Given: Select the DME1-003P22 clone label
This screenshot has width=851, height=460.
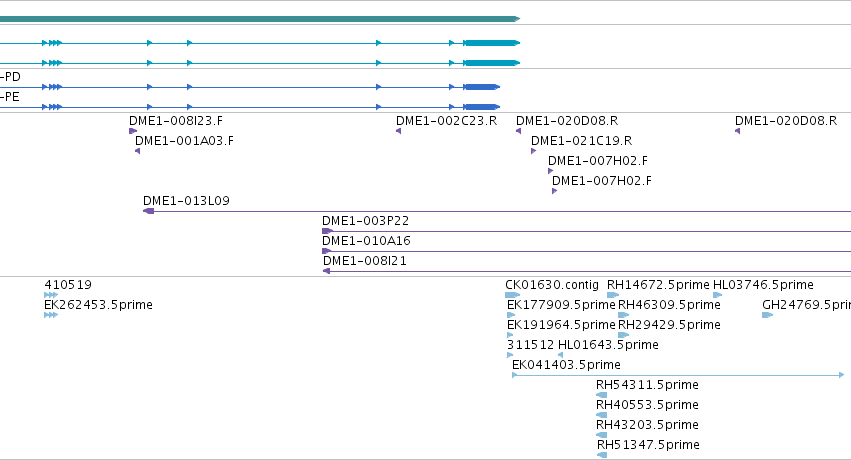Looking at the screenshot, I should click(x=365, y=221).
